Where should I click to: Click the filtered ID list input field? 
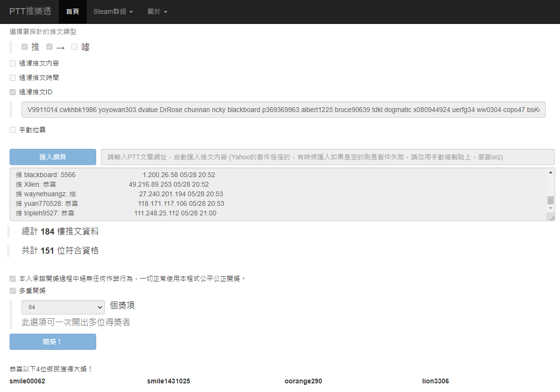tap(283, 110)
